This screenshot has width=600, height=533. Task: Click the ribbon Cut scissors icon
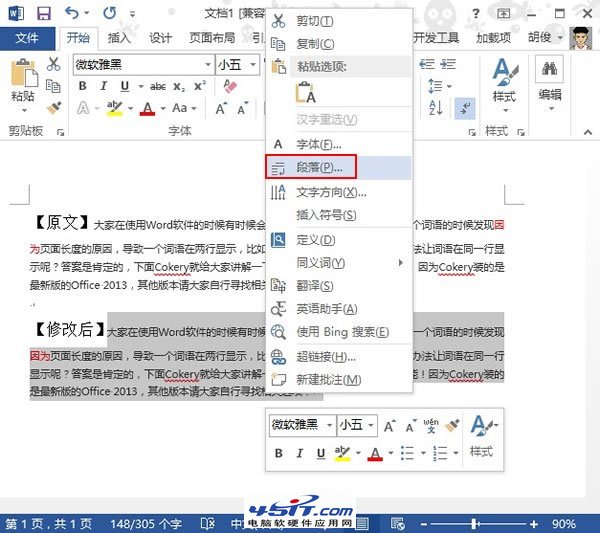pyautogui.click(x=54, y=64)
